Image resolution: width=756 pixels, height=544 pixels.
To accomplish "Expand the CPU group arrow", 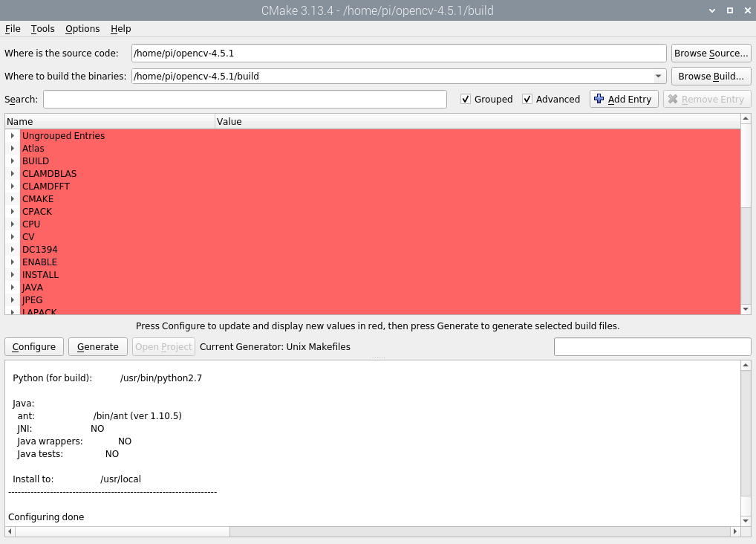I will tap(13, 224).
